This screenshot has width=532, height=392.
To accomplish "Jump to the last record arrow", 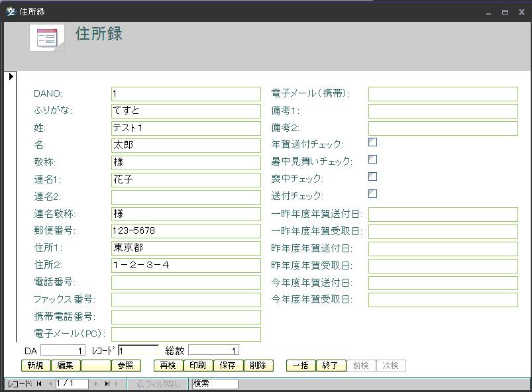I will tap(107, 383).
